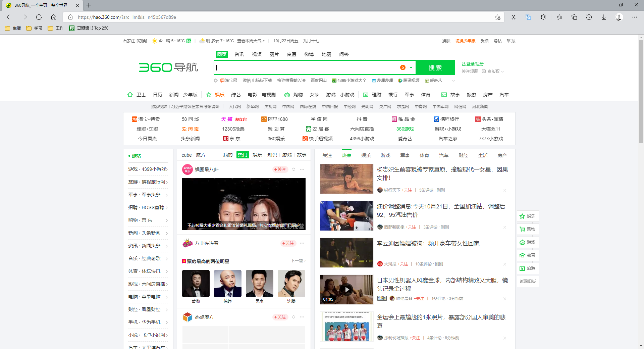
Task: Add page to favorites star icon
Action: [497, 17]
